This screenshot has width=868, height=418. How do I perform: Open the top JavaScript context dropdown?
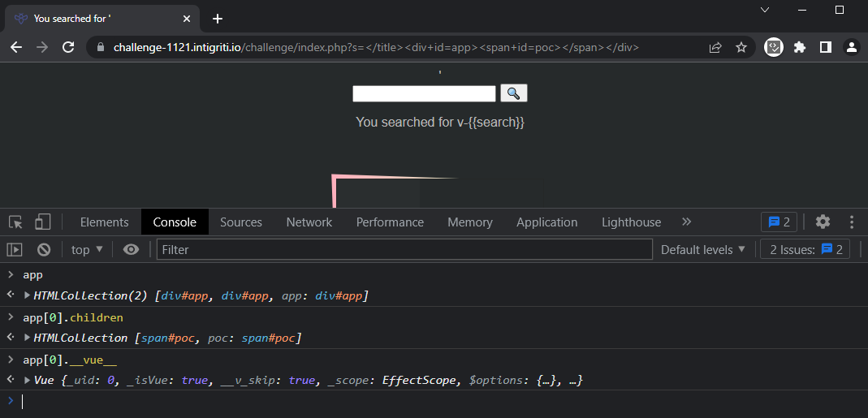tap(87, 249)
